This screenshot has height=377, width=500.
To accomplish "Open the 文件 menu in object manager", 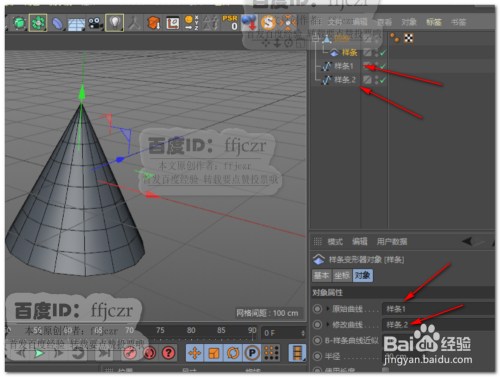I will point(335,22).
